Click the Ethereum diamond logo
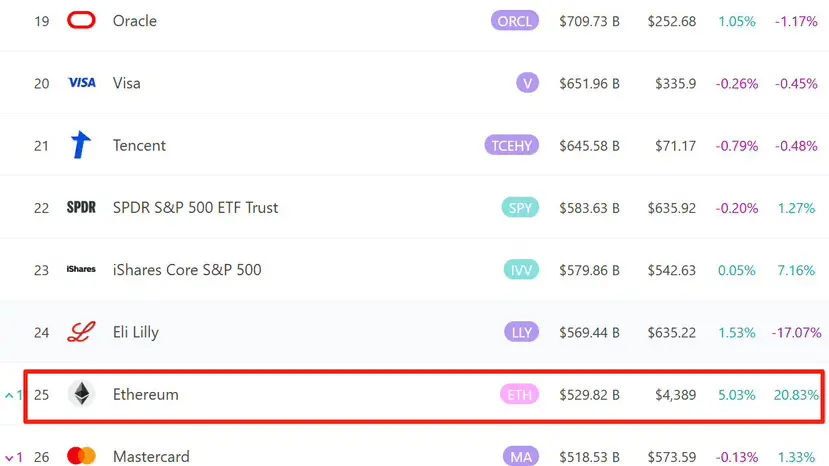The image size is (829, 466). click(x=81, y=394)
